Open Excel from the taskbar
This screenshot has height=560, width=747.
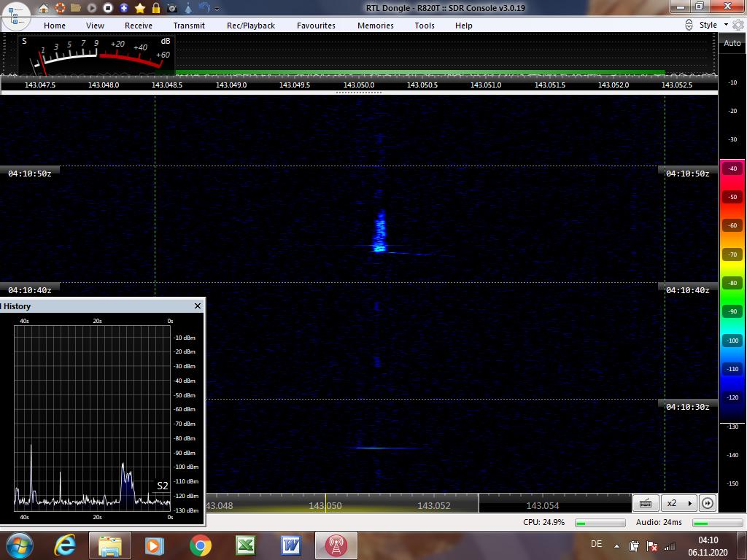pos(246,545)
